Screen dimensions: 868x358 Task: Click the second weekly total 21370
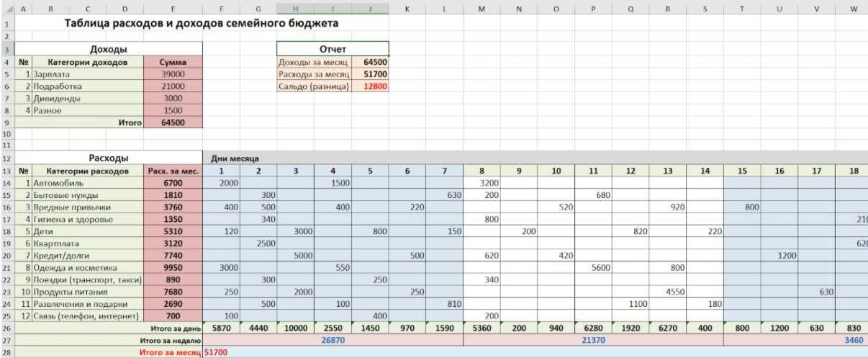click(593, 339)
